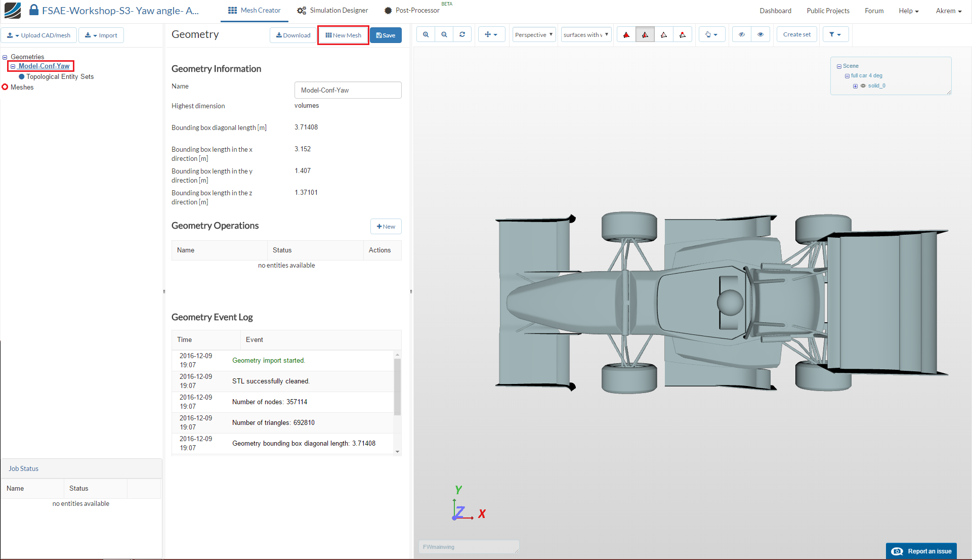Click the Create set button
This screenshot has height=560, width=972.
pyautogui.click(x=796, y=35)
